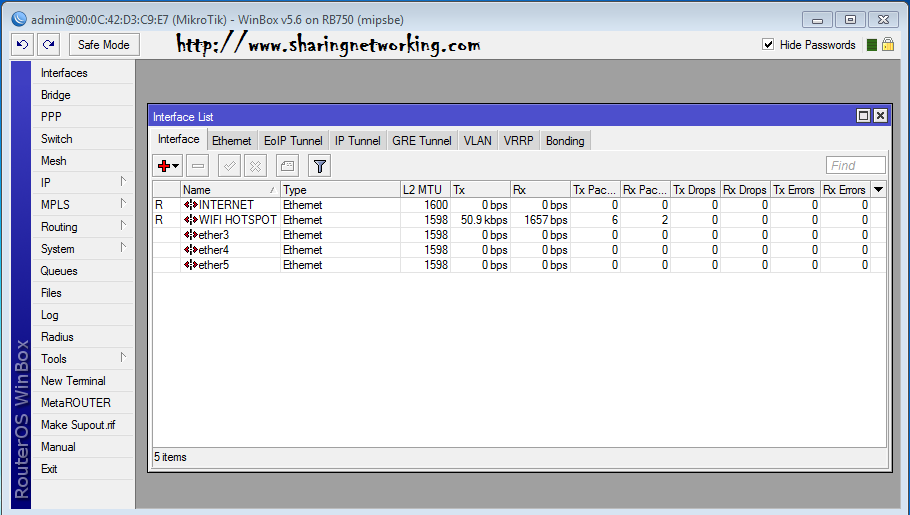Switch to the GRE Tunnel tab

pyautogui.click(x=422, y=141)
